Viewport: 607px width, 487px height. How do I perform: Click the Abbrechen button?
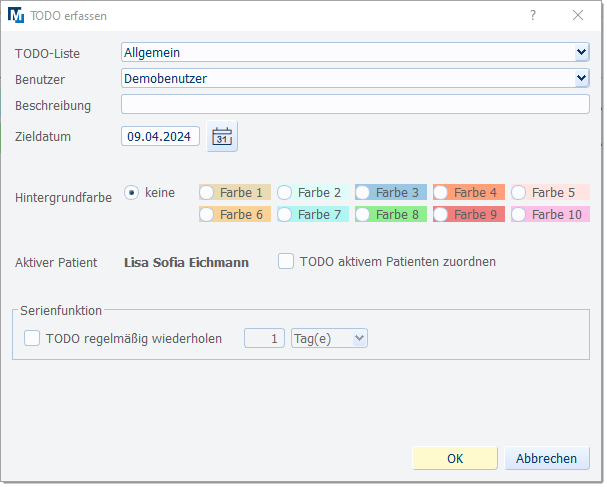[547, 459]
